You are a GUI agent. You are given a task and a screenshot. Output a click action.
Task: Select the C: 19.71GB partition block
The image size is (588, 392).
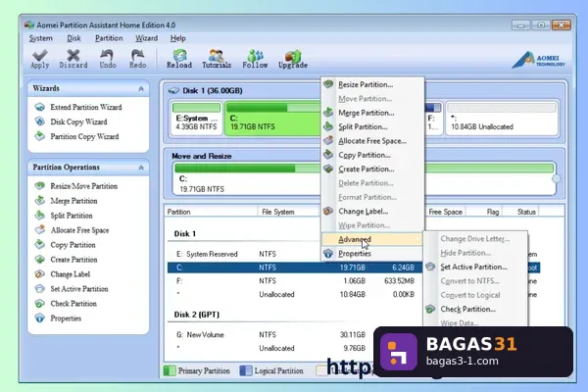pyautogui.click(x=272, y=118)
